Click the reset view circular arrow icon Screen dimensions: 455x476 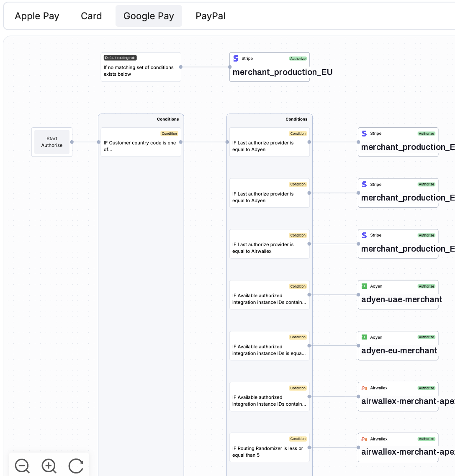pyautogui.click(x=76, y=466)
